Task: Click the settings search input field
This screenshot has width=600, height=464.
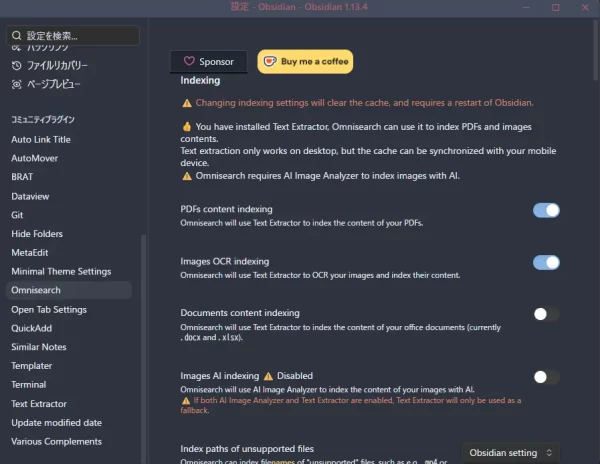Action: (x=73, y=36)
